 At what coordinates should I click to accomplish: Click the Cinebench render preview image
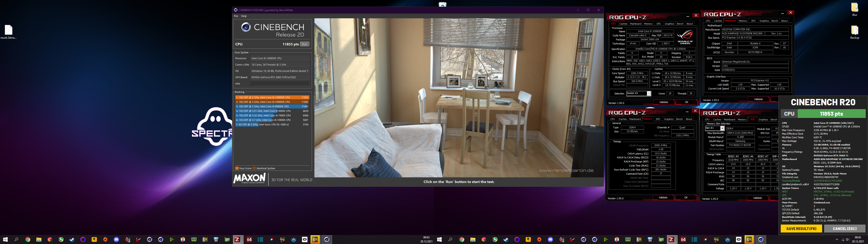[459, 98]
